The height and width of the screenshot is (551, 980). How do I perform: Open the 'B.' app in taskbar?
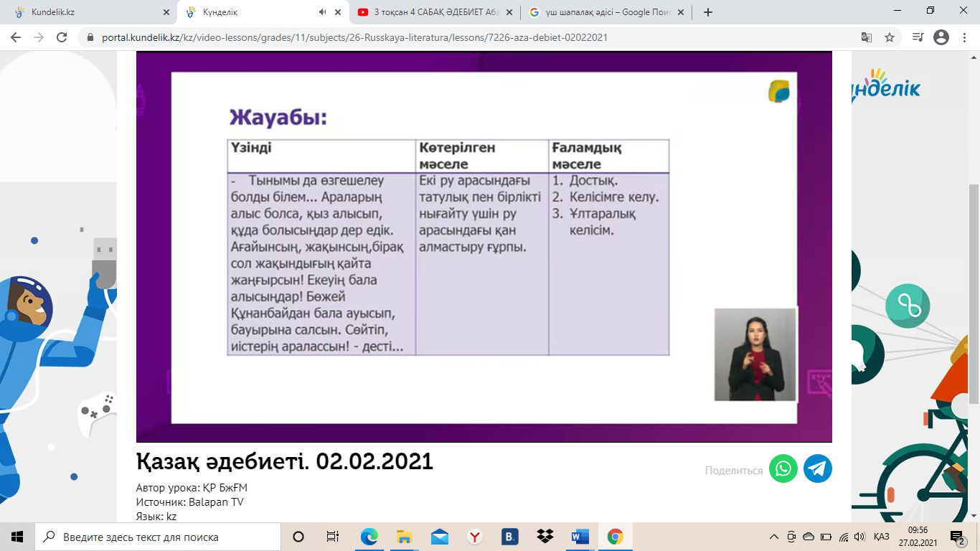[x=509, y=537]
